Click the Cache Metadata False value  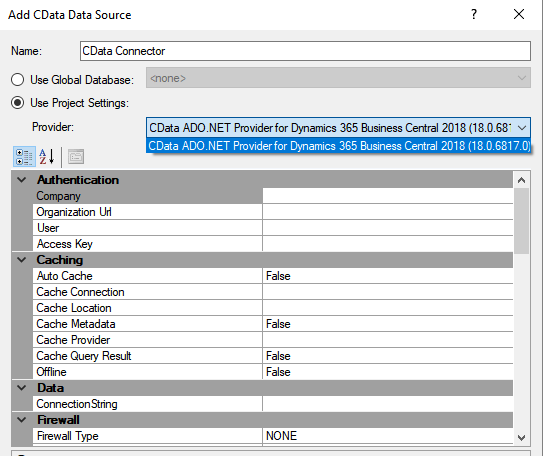coord(388,324)
